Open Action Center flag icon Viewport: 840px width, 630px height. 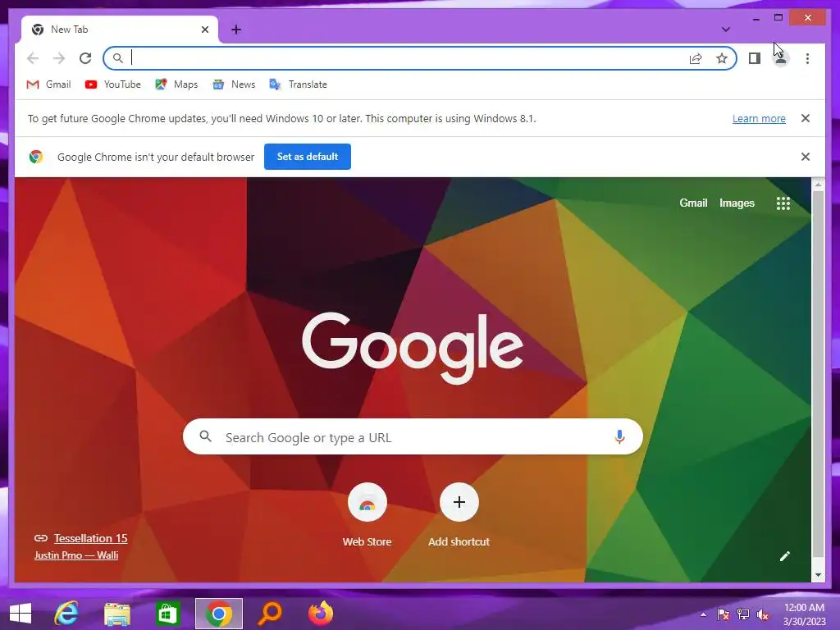pyautogui.click(x=724, y=614)
